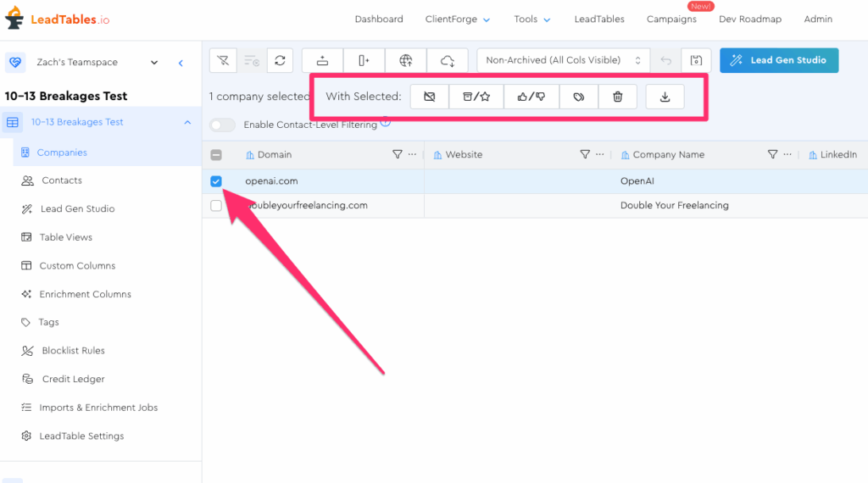
Task: Click the tag icon for selected rows
Action: 579,97
